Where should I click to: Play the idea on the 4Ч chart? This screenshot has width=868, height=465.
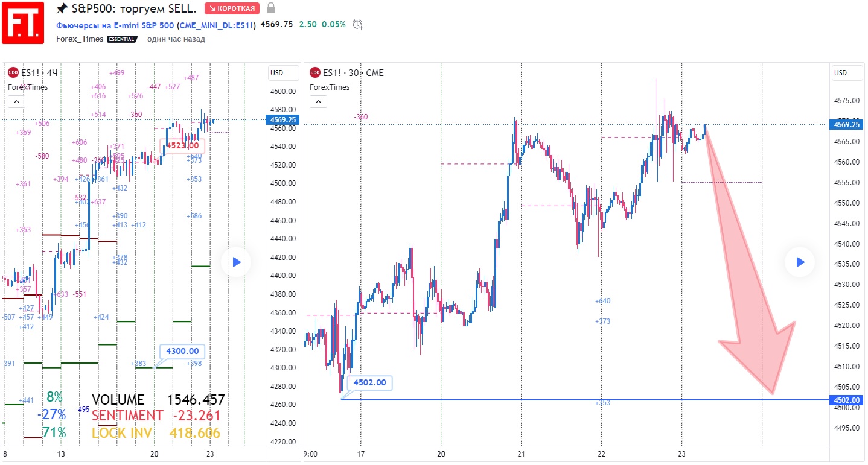236,262
